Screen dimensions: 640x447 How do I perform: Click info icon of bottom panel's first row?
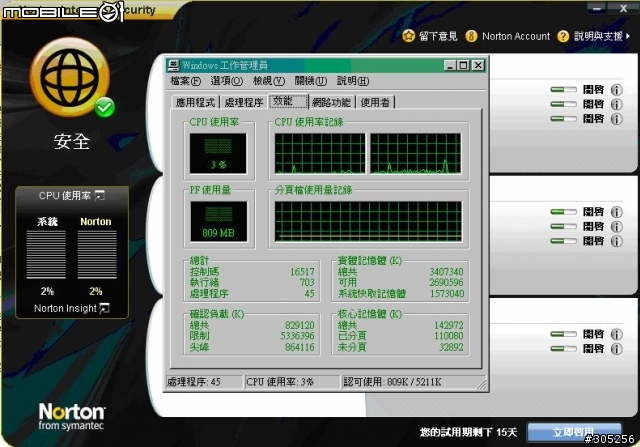(x=616, y=334)
